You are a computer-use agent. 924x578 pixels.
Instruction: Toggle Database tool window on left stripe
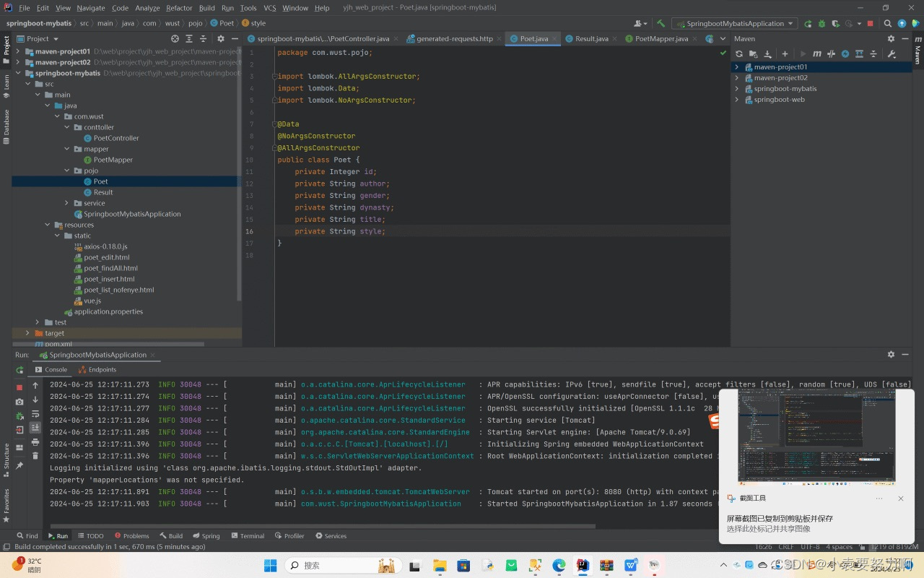point(6,127)
